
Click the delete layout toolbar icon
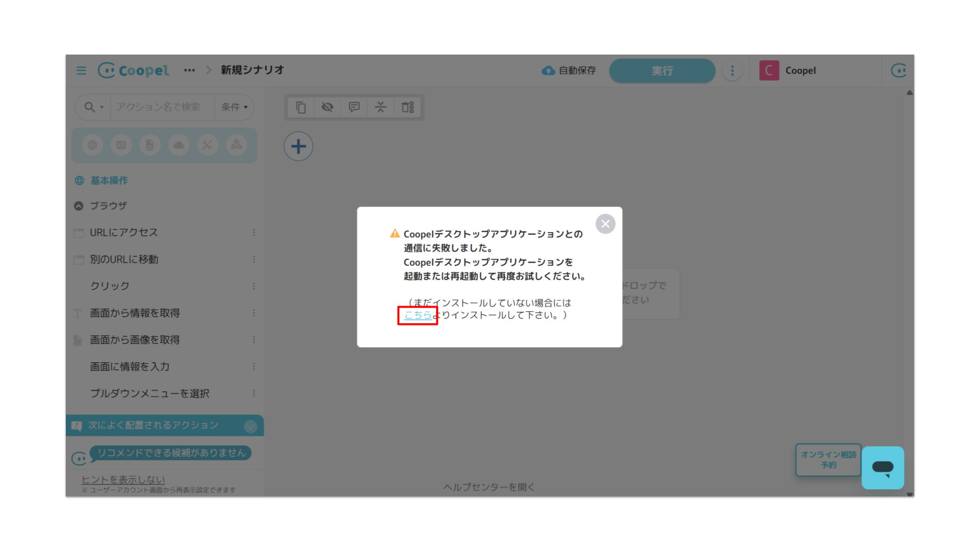tap(407, 107)
